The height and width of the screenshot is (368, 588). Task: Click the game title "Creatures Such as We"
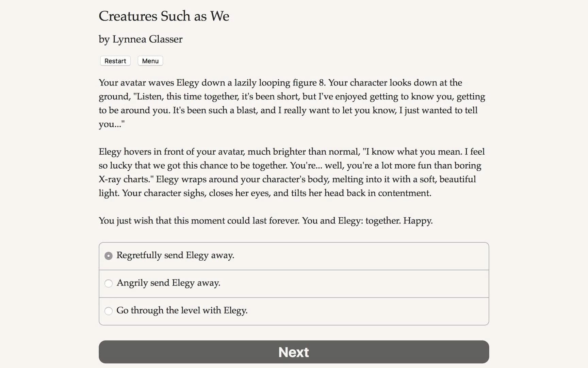coord(164,16)
